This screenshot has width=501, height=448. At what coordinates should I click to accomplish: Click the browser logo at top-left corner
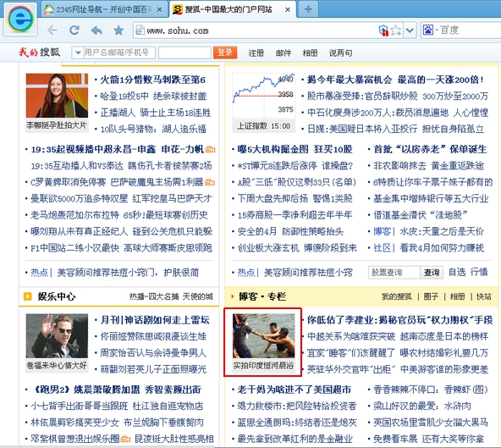pos(20,19)
